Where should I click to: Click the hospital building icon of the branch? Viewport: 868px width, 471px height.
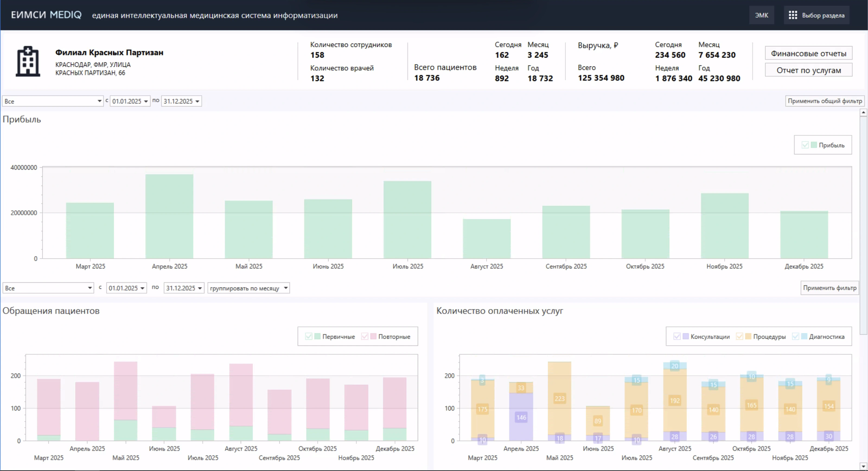coord(28,61)
